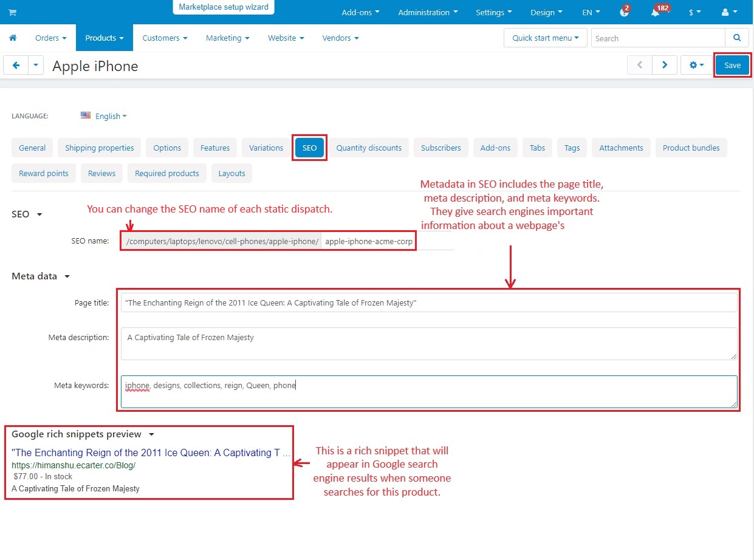Switch to the Options tab

167,148
